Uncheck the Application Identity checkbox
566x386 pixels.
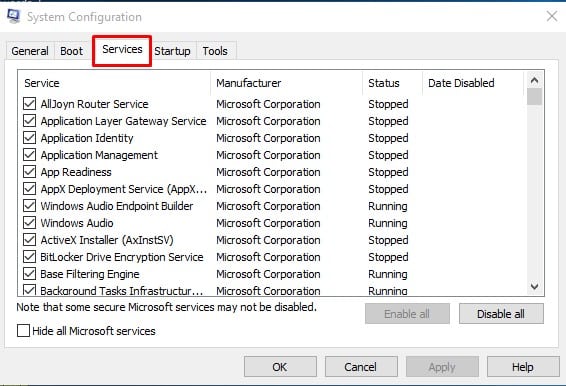click(x=29, y=138)
